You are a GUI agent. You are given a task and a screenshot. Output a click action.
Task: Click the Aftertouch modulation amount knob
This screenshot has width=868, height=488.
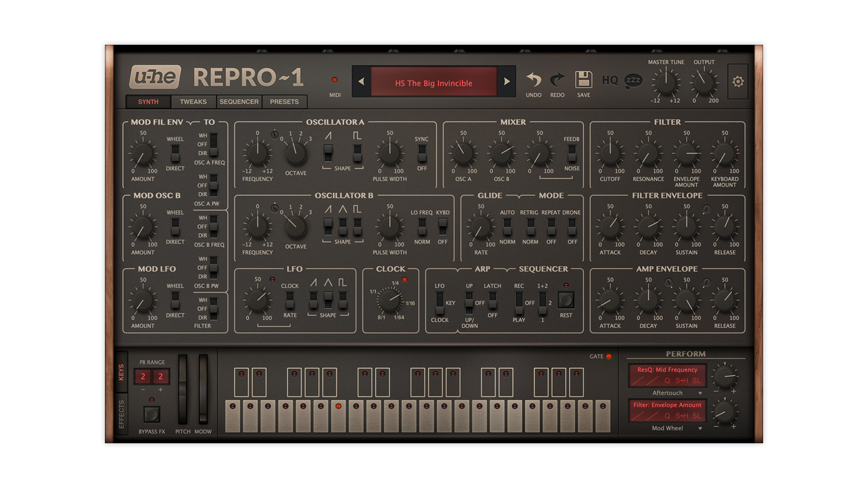[x=724, y=376]
